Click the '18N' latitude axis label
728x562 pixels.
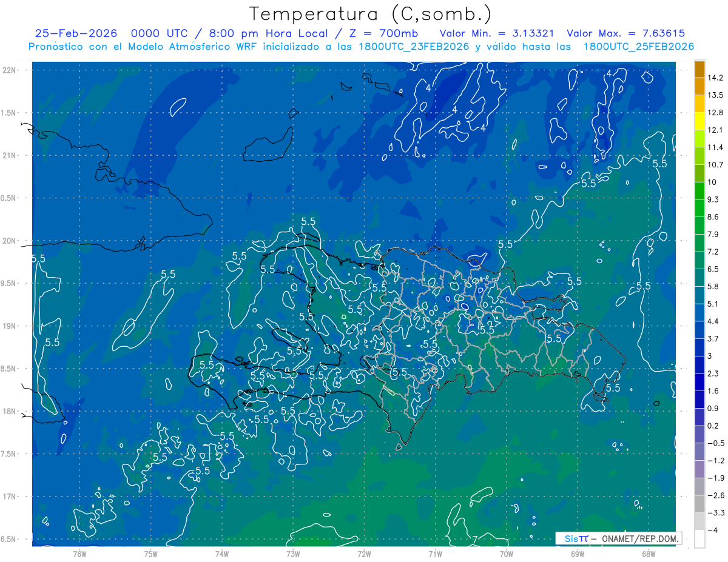point(10,412)
